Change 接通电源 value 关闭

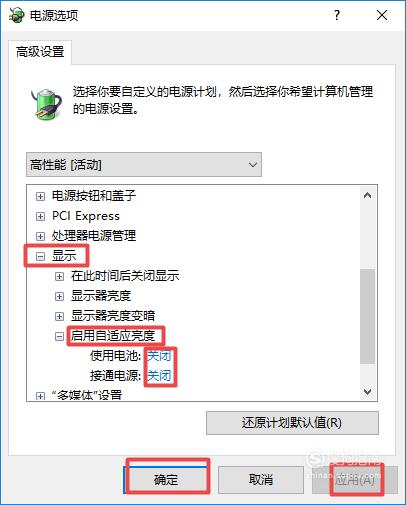(159, 376)
